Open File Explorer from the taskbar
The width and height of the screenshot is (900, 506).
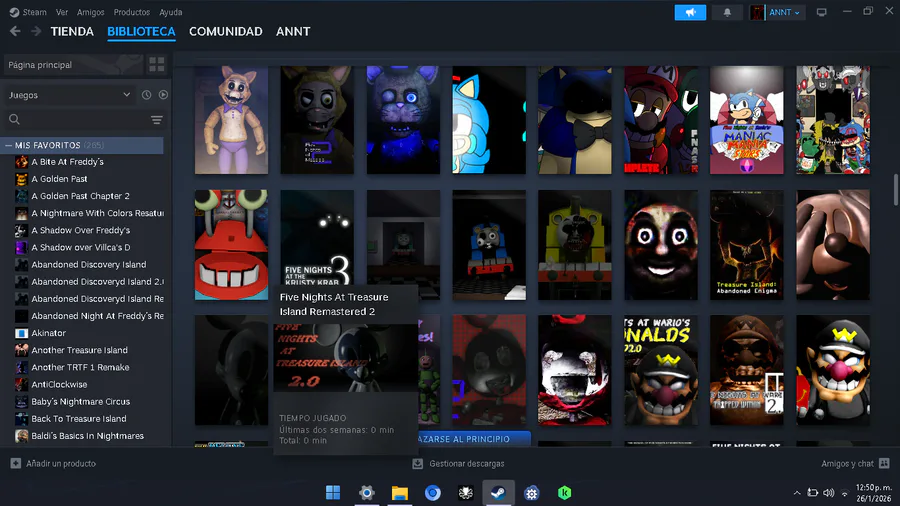point(399,493)
